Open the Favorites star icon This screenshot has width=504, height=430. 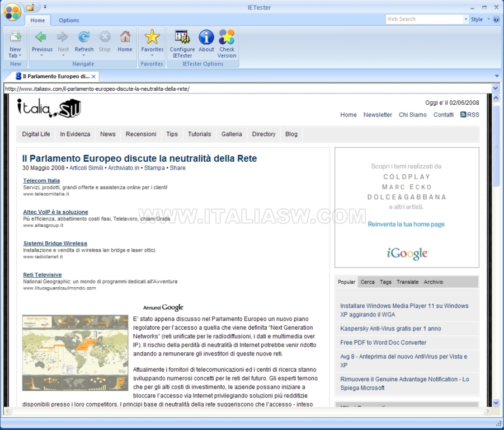coord(152,36)
